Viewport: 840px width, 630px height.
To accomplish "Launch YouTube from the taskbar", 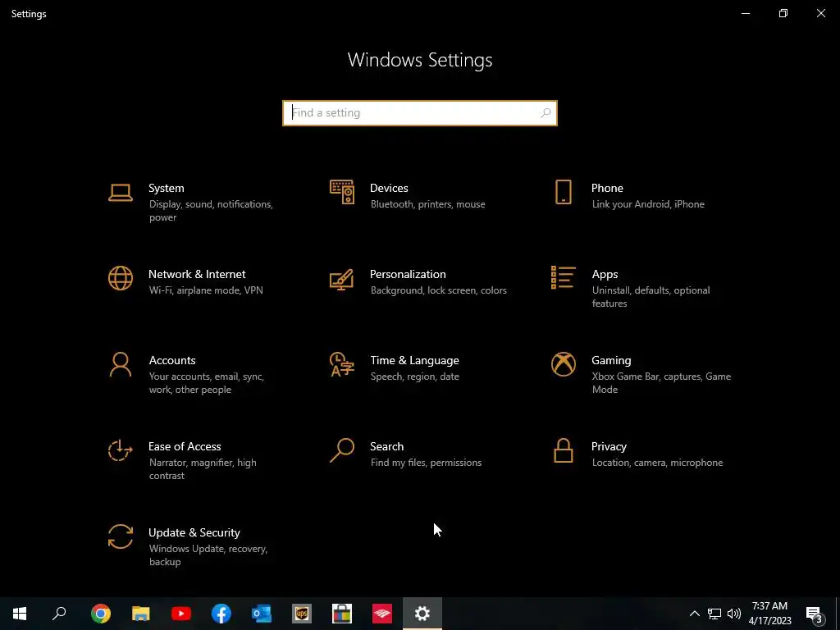I will tap(181, 614).
